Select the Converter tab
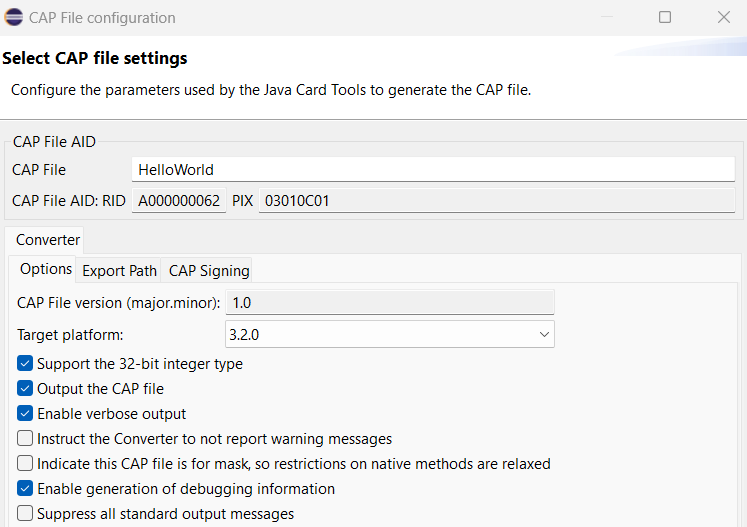 pyautogui.click(x=48, y=240)
